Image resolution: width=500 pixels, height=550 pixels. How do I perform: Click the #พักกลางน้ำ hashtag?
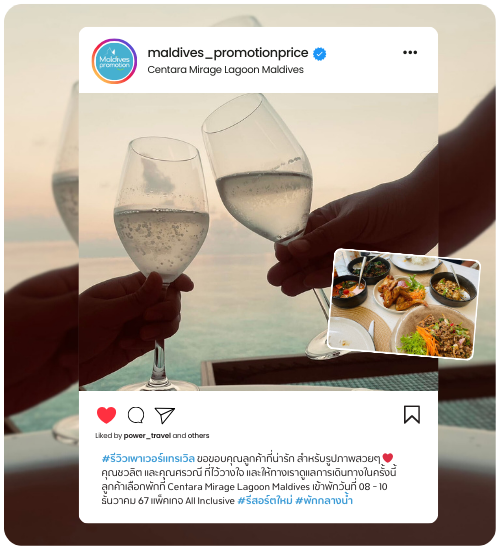tap(324, 500)
